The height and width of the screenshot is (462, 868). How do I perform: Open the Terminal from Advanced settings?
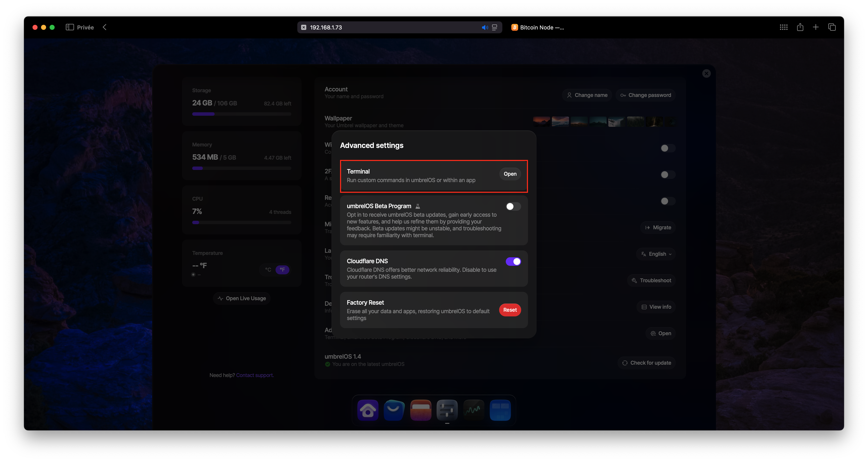pos(510,174)
